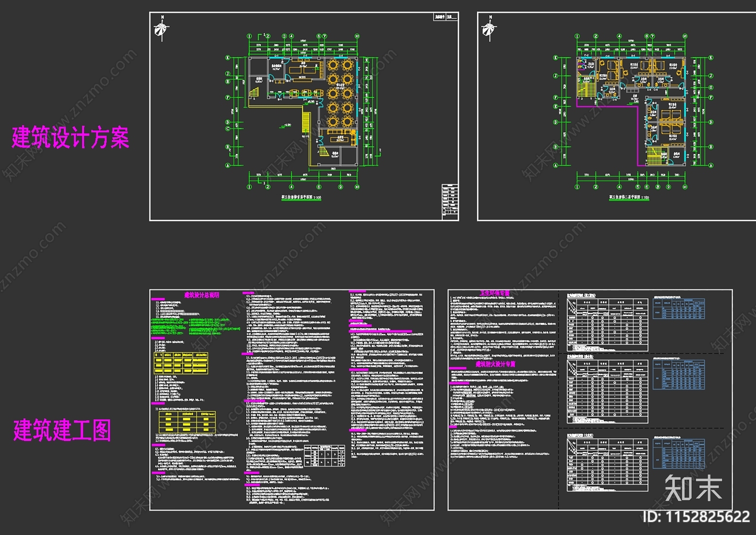Select left axis bubble A on first-floor plan

tap(228, 165)
